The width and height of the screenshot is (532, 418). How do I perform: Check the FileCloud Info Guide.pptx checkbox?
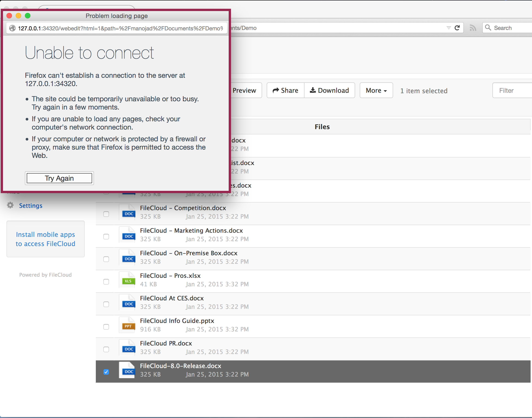pyautogui.click(x=106, y=327)
